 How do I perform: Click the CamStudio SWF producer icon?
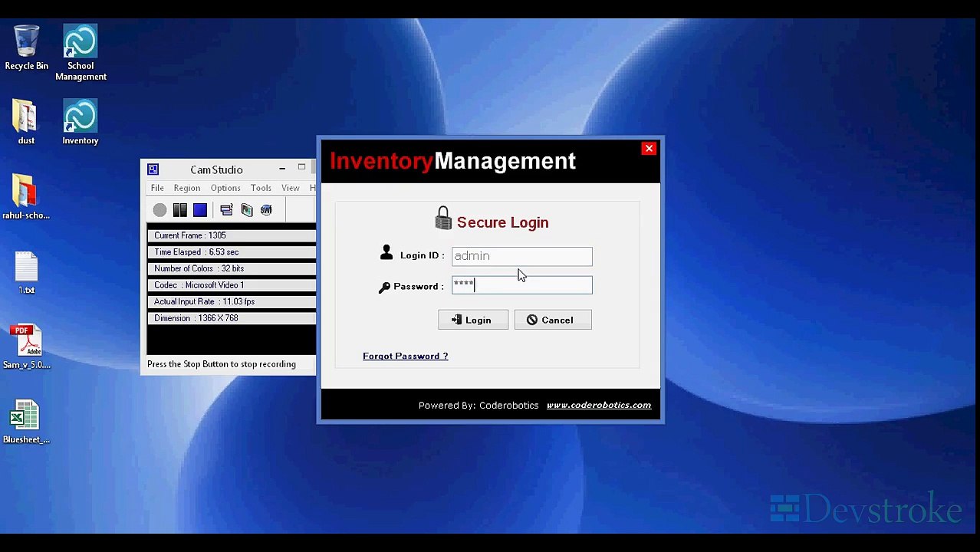266,210
